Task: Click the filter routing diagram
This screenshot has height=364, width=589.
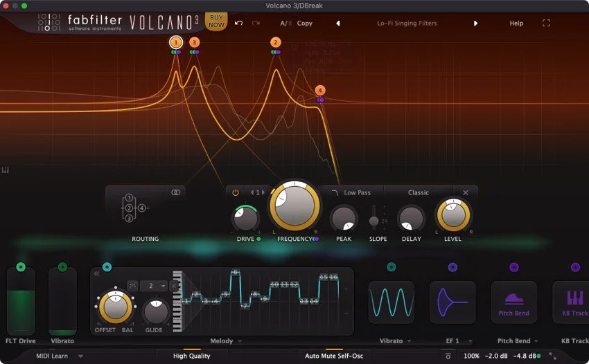Action: (134, 208)
